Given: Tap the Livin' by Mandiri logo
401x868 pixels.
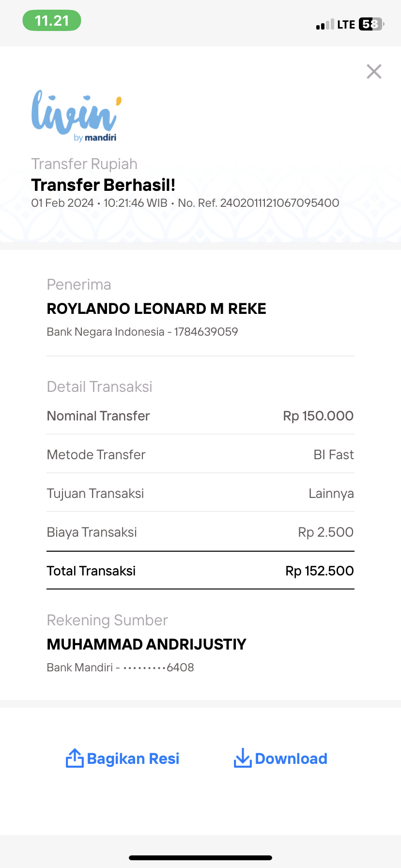Looking at the screenshot, I should [x=77, y=116].
